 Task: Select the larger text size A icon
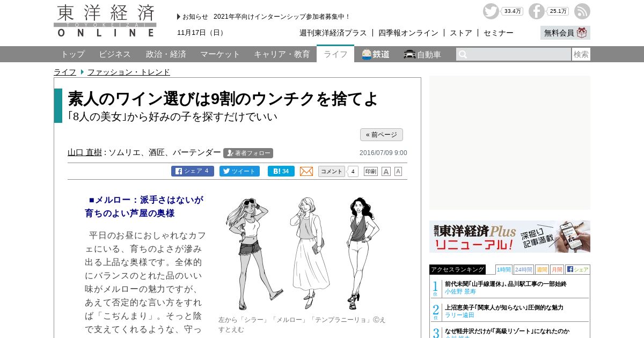pos(386,172)
